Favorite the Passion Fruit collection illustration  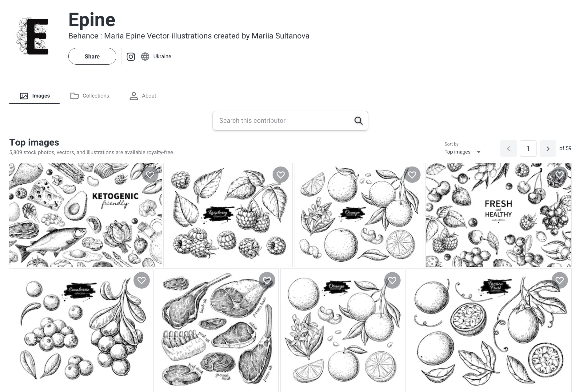tap(560, 280)
